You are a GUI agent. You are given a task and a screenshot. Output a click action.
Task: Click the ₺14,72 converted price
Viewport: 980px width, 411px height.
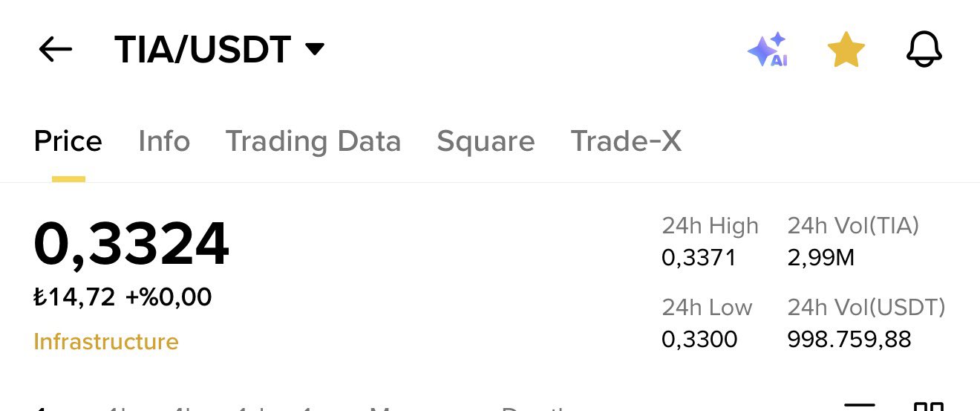point(74,297)
